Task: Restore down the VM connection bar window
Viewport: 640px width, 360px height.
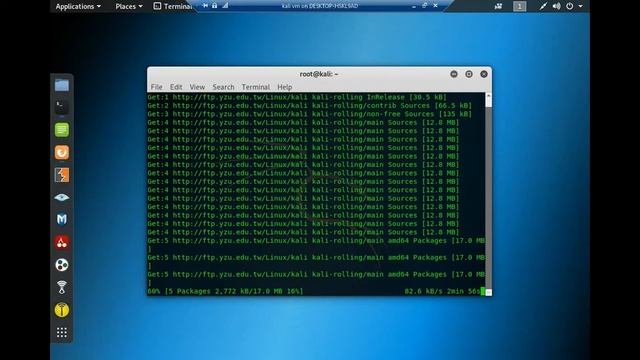Action: click(424, 6)
